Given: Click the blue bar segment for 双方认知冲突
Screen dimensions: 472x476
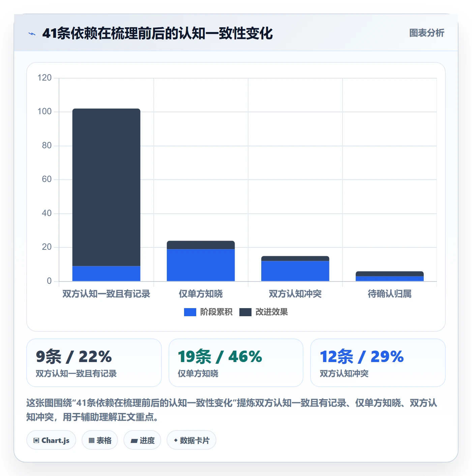Looking at the screenshot, I should 295,271.
